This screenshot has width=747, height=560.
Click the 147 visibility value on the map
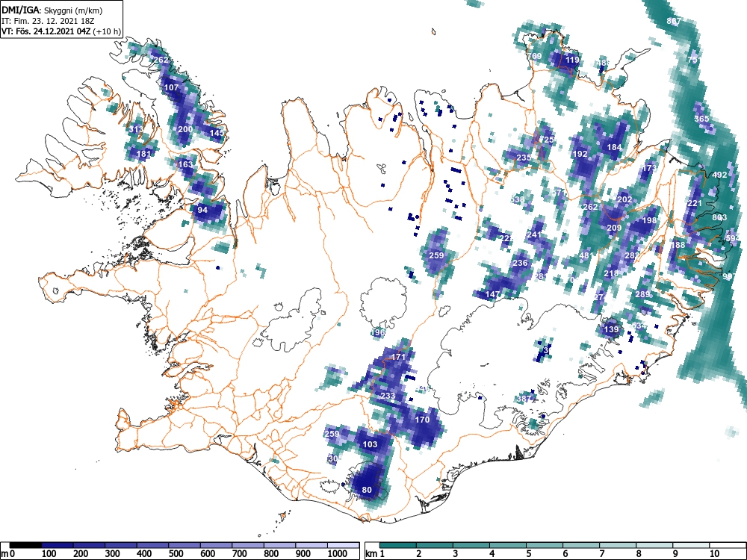[x=492, y=294]
